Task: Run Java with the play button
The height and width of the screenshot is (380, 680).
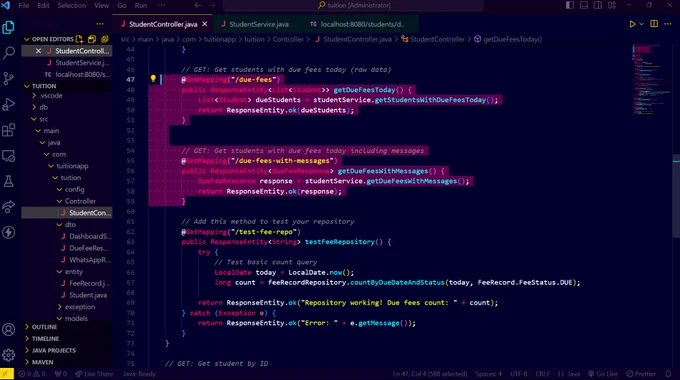Action: [632, 24]
